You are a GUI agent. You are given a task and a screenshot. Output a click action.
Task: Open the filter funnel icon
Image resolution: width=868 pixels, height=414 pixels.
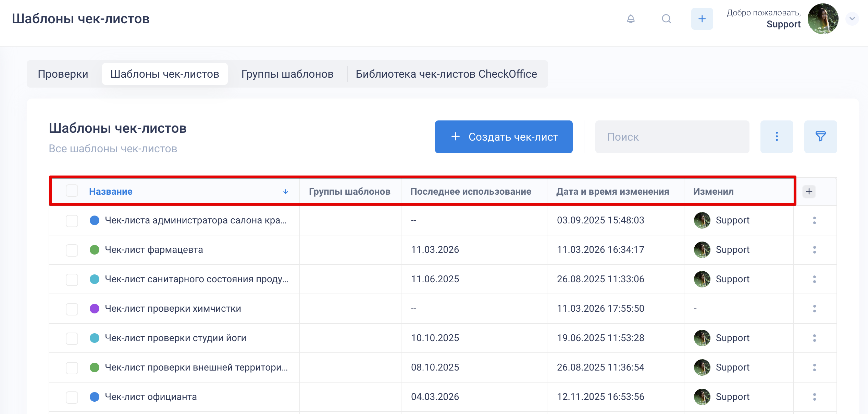click(820, 137)
